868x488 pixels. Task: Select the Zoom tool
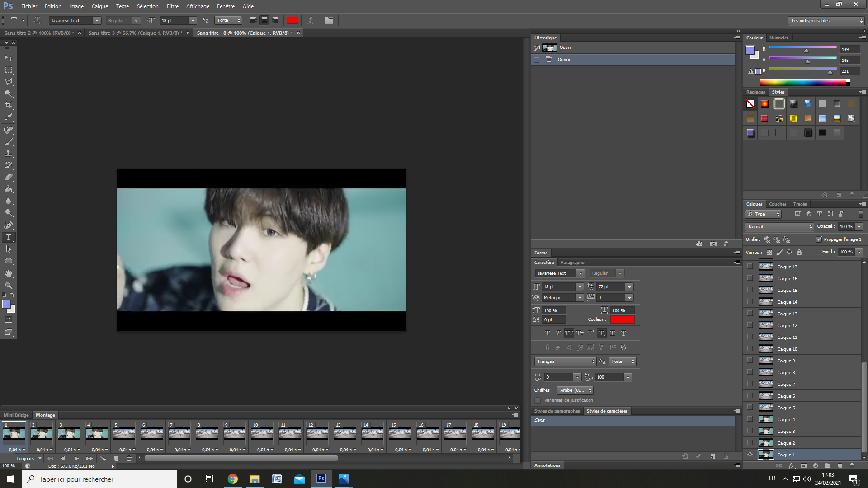click(x=9, y=286)
